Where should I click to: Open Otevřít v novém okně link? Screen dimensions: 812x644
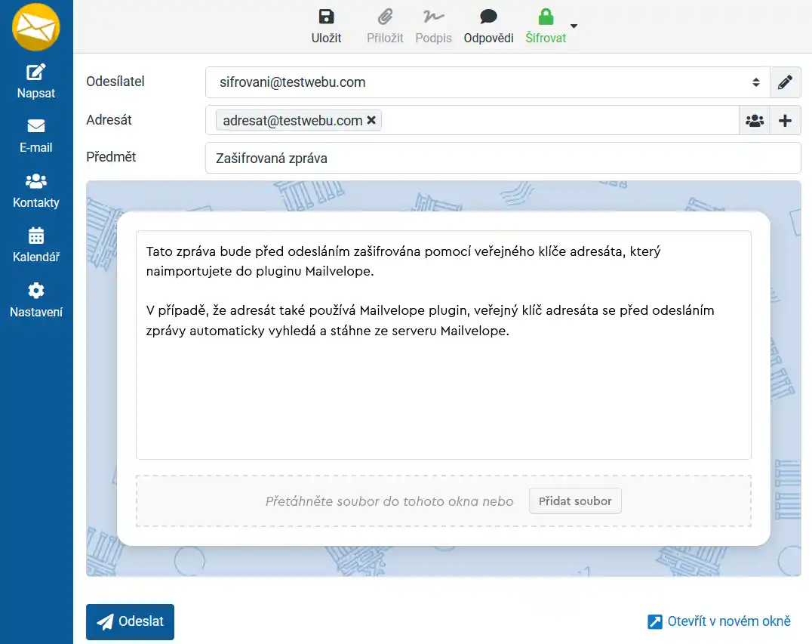(x=719, y=621)
